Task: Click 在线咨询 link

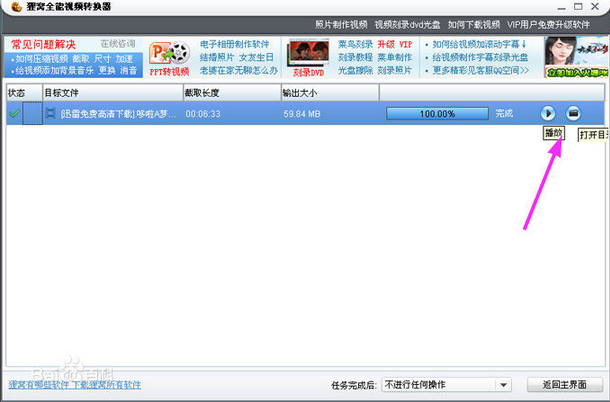Action: pyautogui.click(x=118, y=43)
